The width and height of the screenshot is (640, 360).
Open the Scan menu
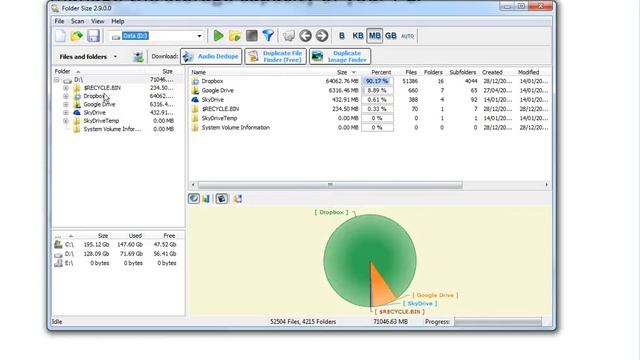coord(78,21)
